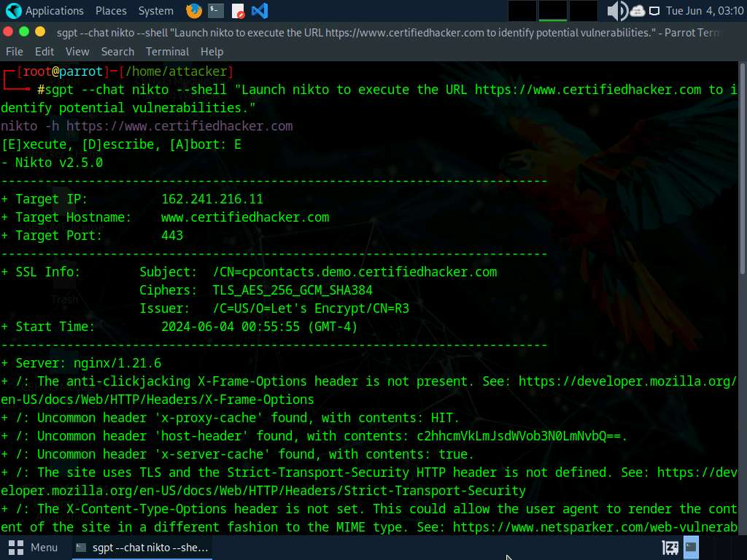Image resolution: width=747 pixels, height=560 pixels.
Task: Open the Places menu
Action: (111, 11)
